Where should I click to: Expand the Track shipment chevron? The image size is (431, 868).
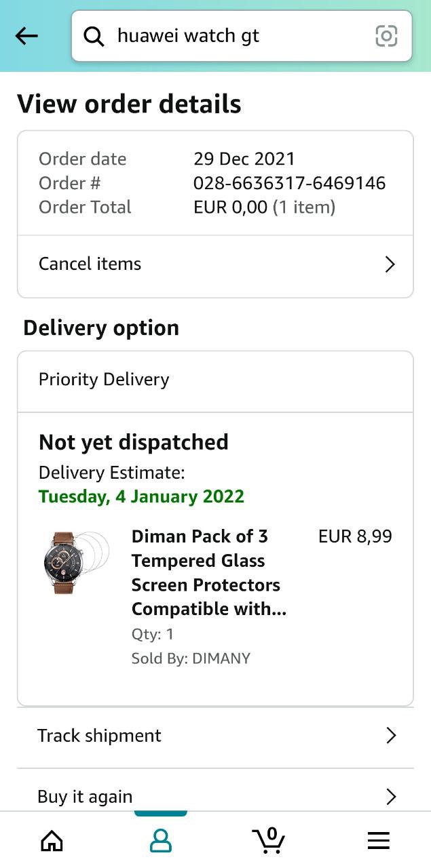coord(390,736)
